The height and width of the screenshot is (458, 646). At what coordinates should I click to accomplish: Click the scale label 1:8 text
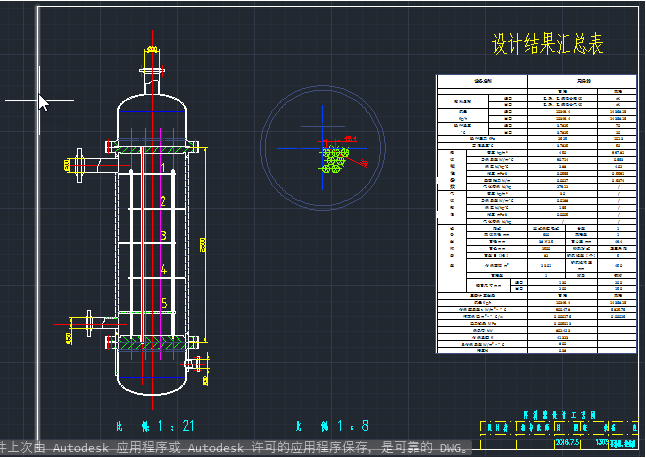pyautogui.click(x=353, y=426)
